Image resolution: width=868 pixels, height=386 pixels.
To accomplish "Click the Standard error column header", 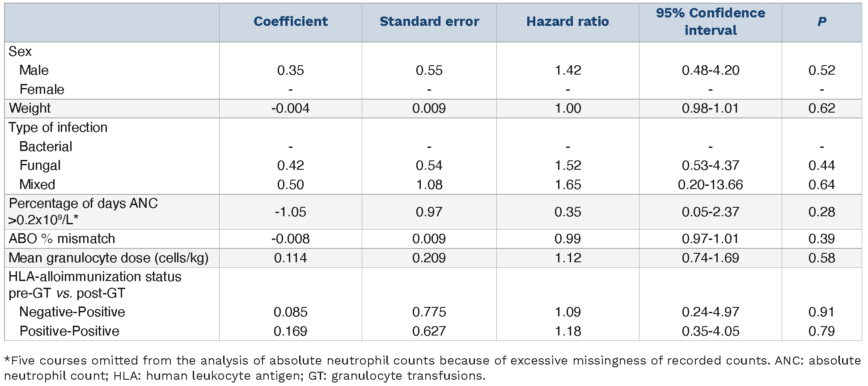I will coord(429,21).
